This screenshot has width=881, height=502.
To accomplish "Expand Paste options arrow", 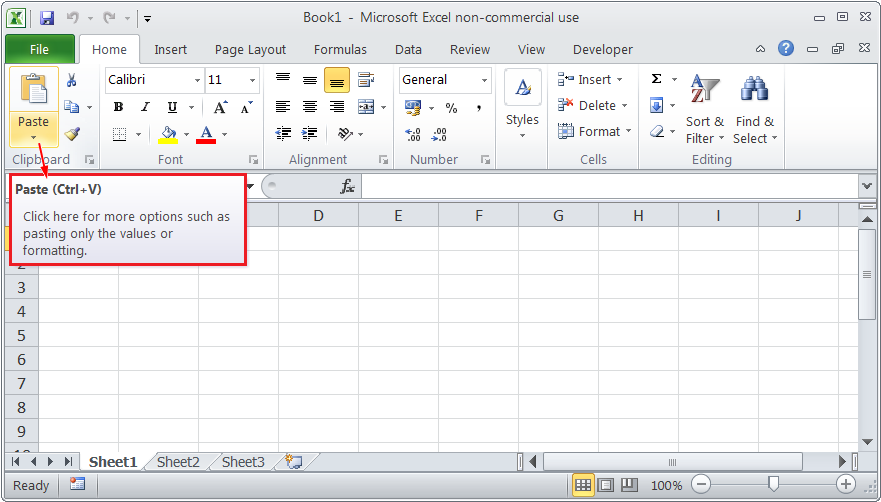I will click(34, 137).
